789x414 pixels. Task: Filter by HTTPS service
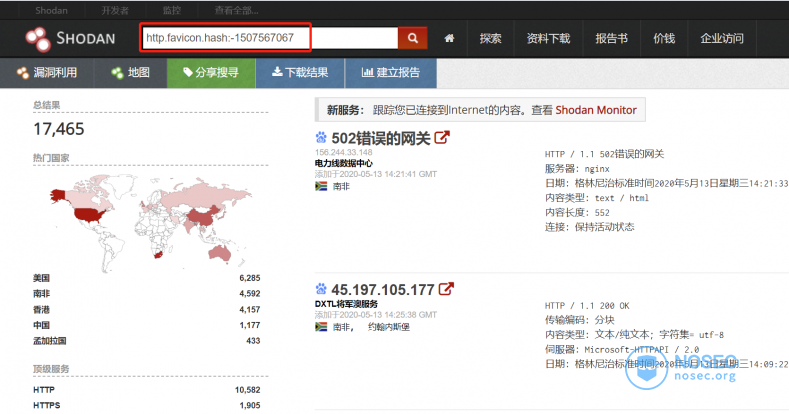pos(47,405)
